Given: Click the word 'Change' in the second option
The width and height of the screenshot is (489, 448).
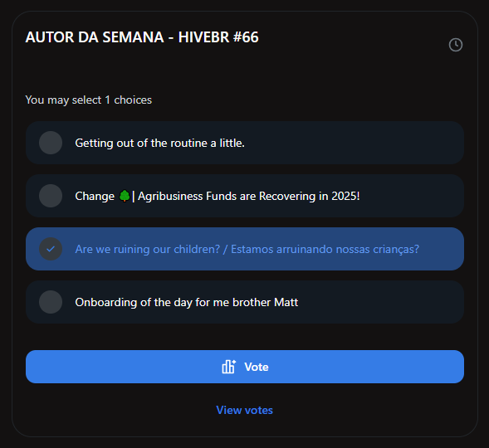Looking at the screenshot, I should pyautogui.click(x=95, y=197).
